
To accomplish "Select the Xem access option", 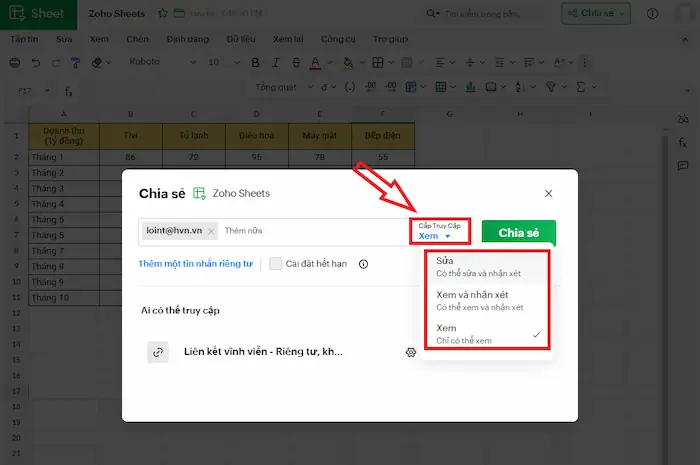I will [487, 334].
